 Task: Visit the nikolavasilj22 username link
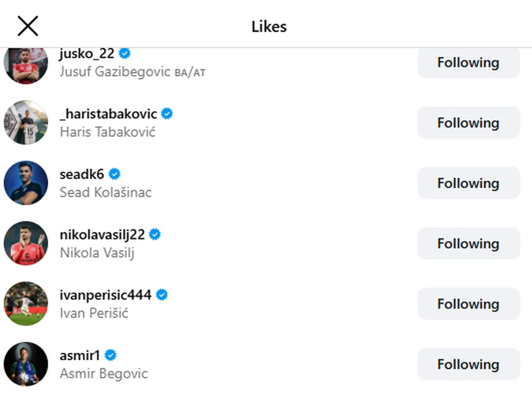pos(102,234)
